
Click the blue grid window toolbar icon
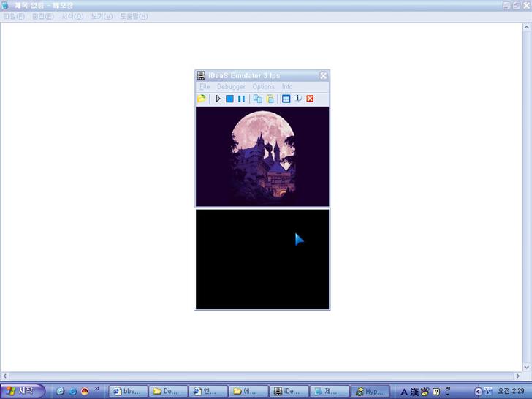point(286,99)
